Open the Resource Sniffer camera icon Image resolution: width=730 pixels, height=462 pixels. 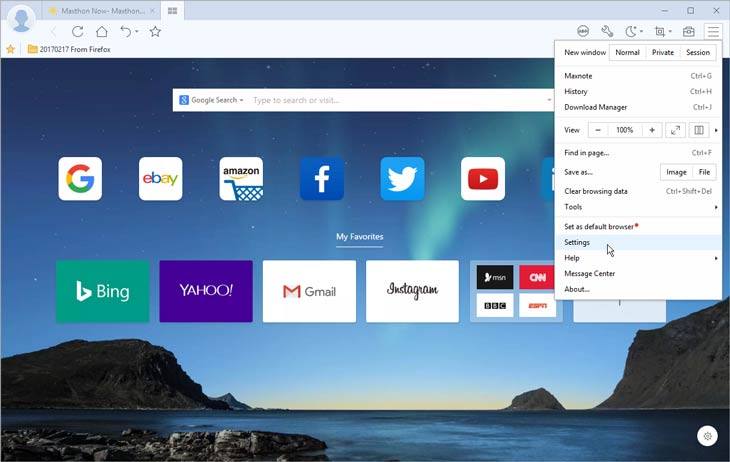point(689,32)
